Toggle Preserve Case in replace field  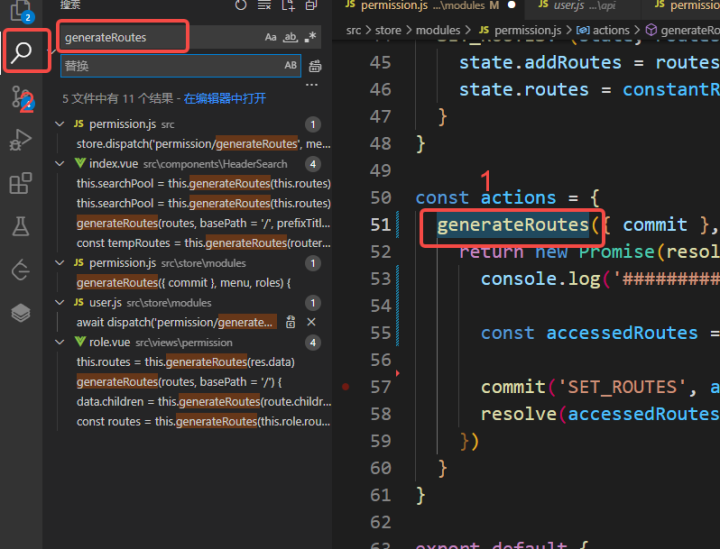coord(290,66)
